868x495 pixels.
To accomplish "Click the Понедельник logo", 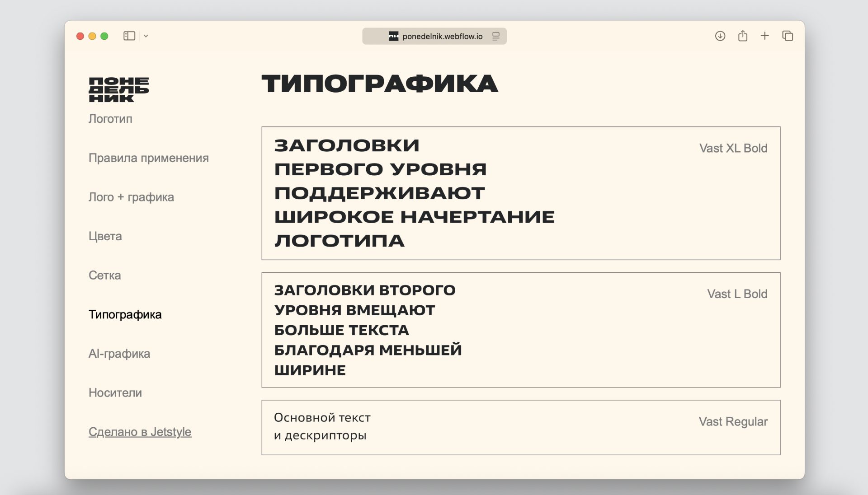I will tap(118, 89).
